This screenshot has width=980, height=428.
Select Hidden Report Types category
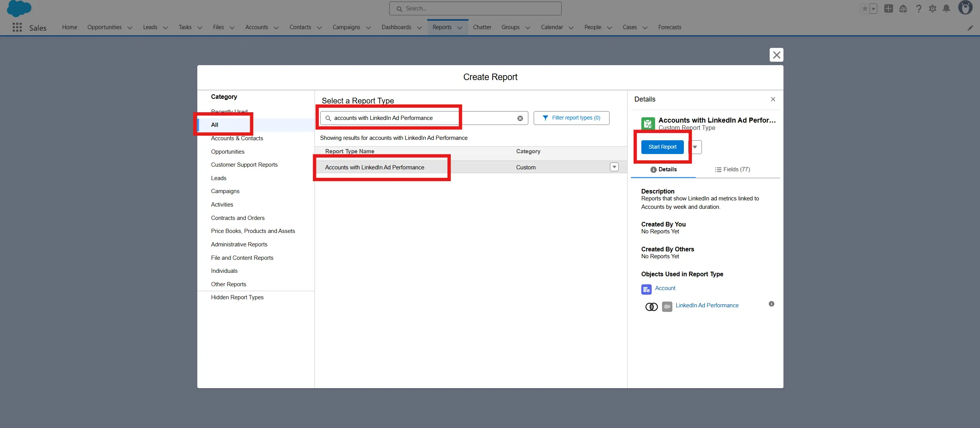(x=237, y=297)
